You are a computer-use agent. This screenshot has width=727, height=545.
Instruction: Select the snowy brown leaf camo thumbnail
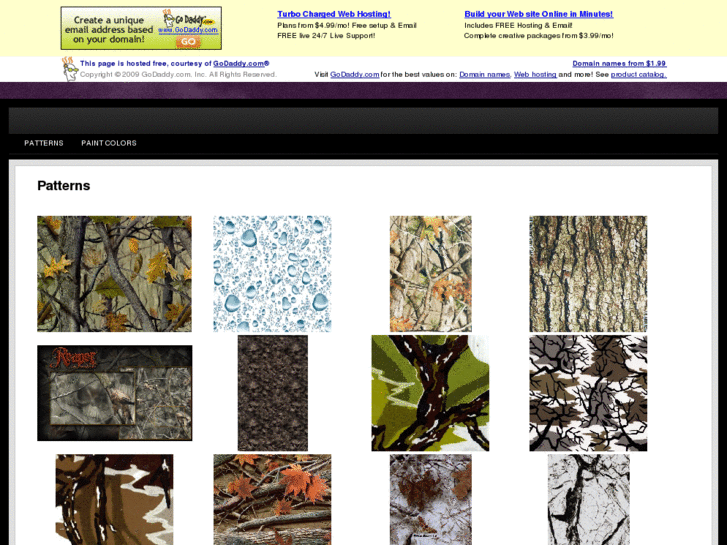click(x=431, y=500)
